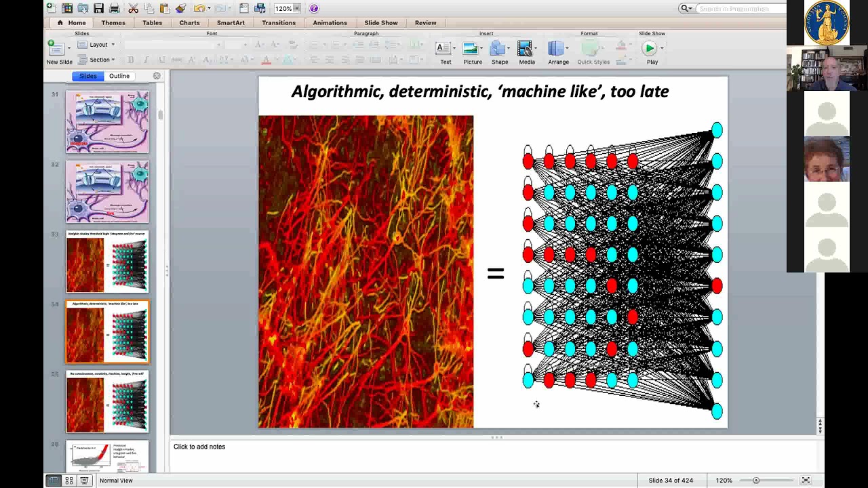Click the Media Browser icon
The image size is (868, 488).
coord(260,8)
